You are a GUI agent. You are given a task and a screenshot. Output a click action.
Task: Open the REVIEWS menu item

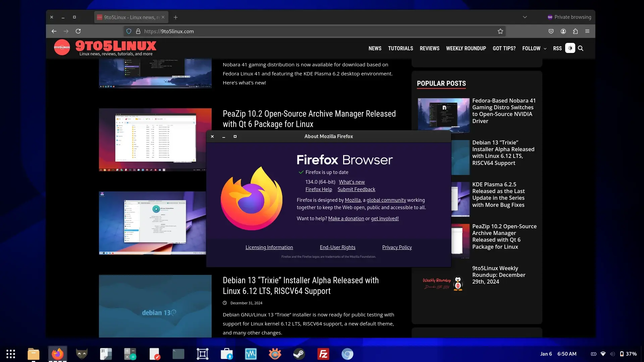(x=429, y=48)
